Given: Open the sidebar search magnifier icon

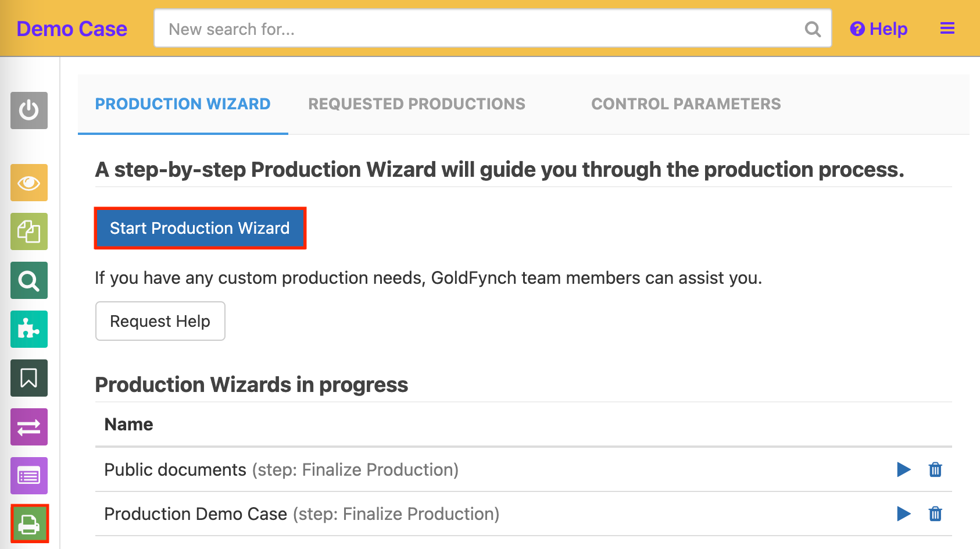Looking at the screenshot, I should pyautogui.click(x=29, y=280).
